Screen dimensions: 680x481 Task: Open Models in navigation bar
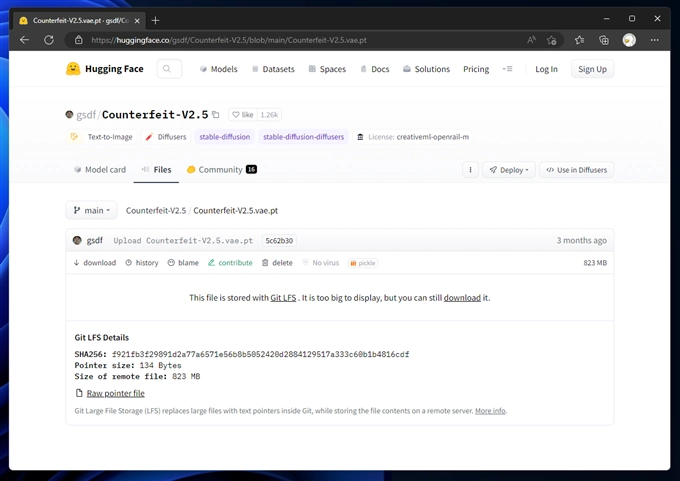[x=219, y=69]
